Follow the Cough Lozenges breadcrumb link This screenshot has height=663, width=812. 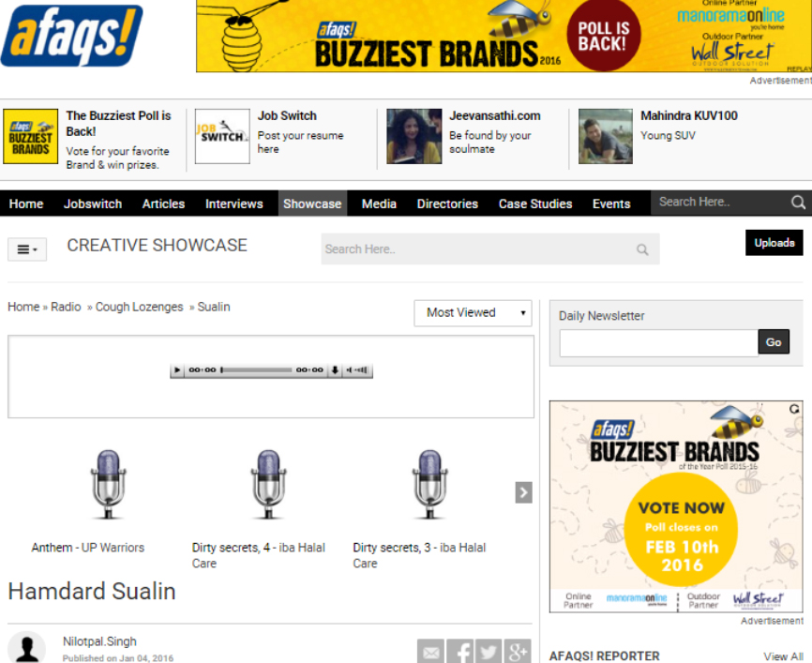pos(140,307)
